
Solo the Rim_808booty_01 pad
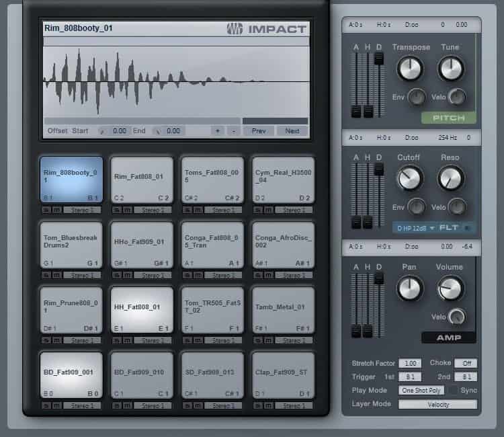click(46, 210)
